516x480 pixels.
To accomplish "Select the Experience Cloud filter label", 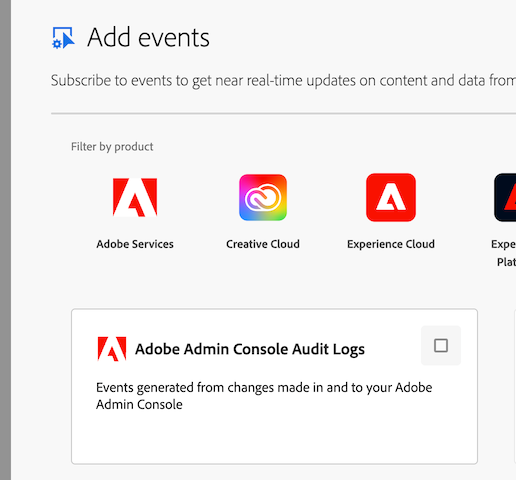I will pos(391,244).
